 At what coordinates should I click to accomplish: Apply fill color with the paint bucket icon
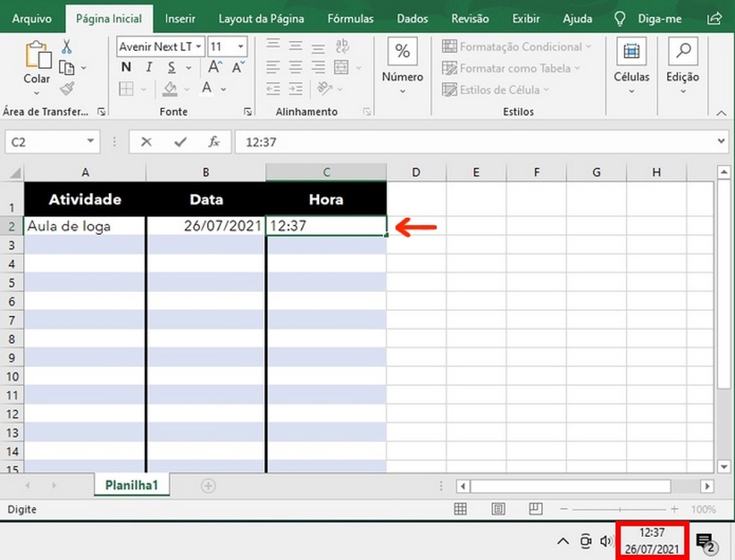tap(169, 89)
